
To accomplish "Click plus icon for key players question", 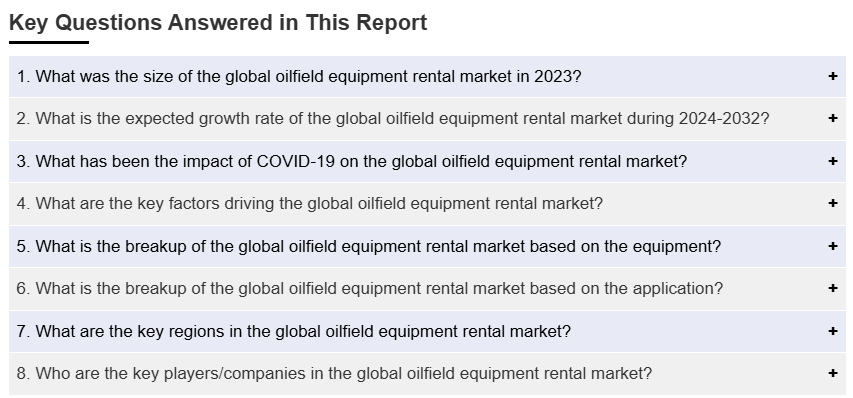I will tap(832, 373).
